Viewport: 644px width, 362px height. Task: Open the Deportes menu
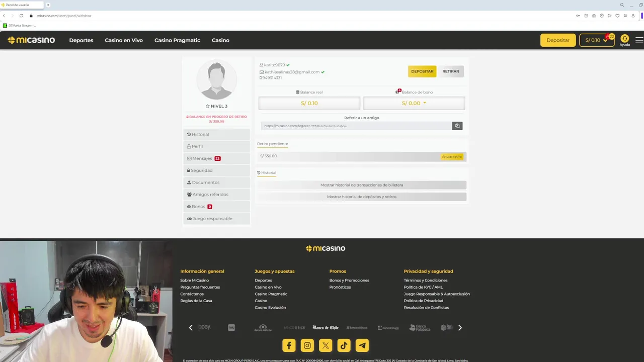81,40
